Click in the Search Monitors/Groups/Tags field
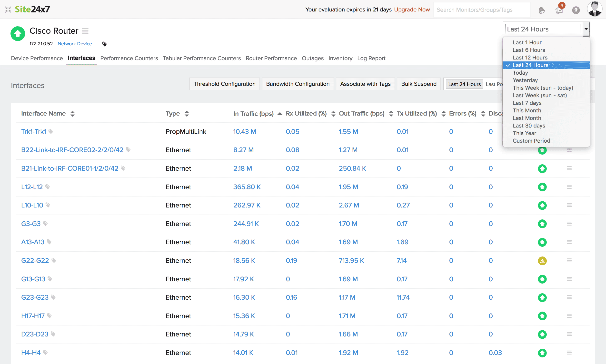This screenshot has width=606, height=364. tap(481, 10)
